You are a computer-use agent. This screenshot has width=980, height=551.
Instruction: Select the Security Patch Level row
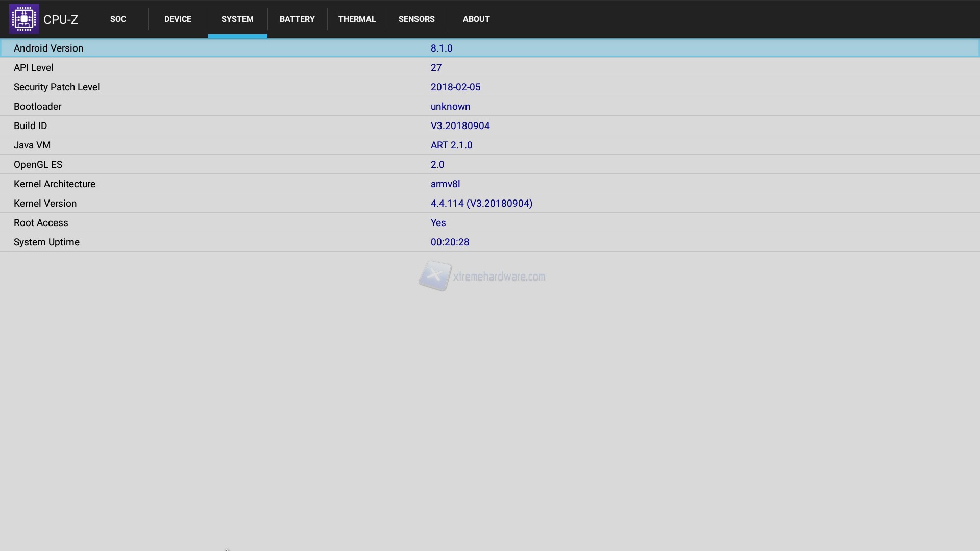point(490,87)
